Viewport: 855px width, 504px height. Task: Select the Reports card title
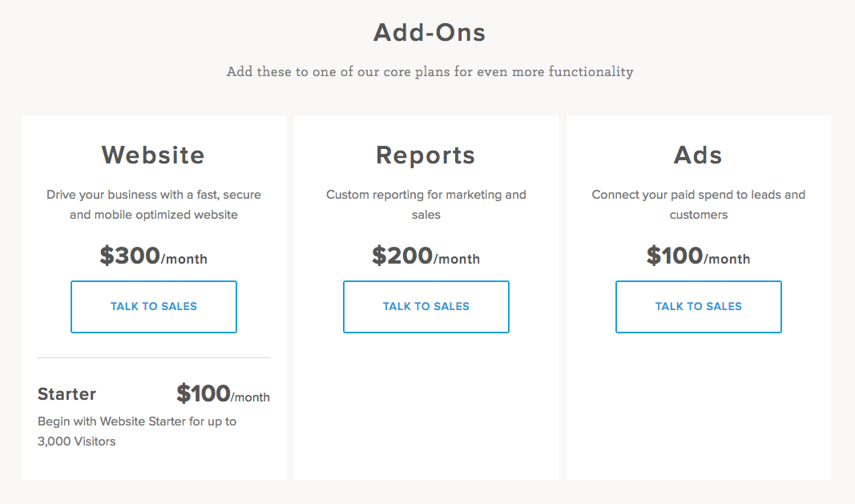coord(425,155)
